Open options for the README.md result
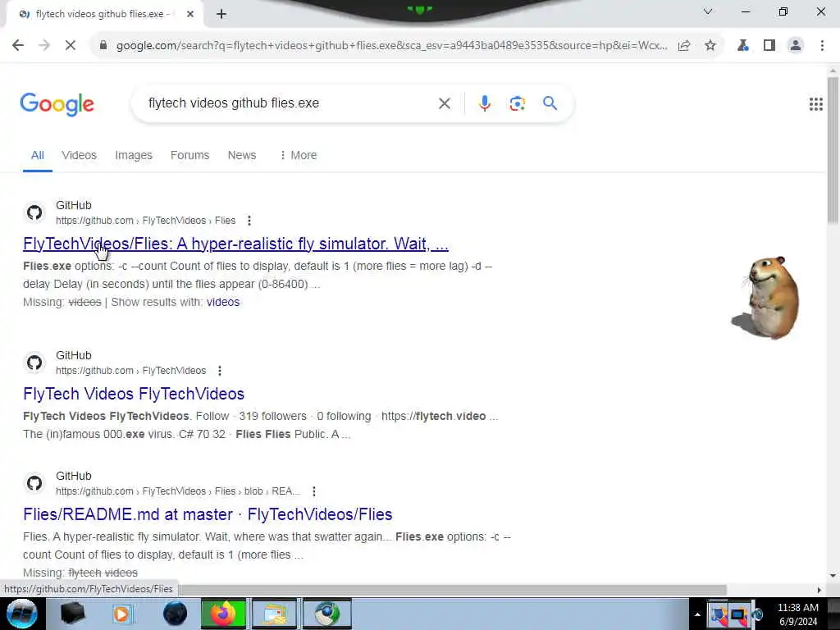Screen dimensions: 840x630 click(x=314, y=491)
